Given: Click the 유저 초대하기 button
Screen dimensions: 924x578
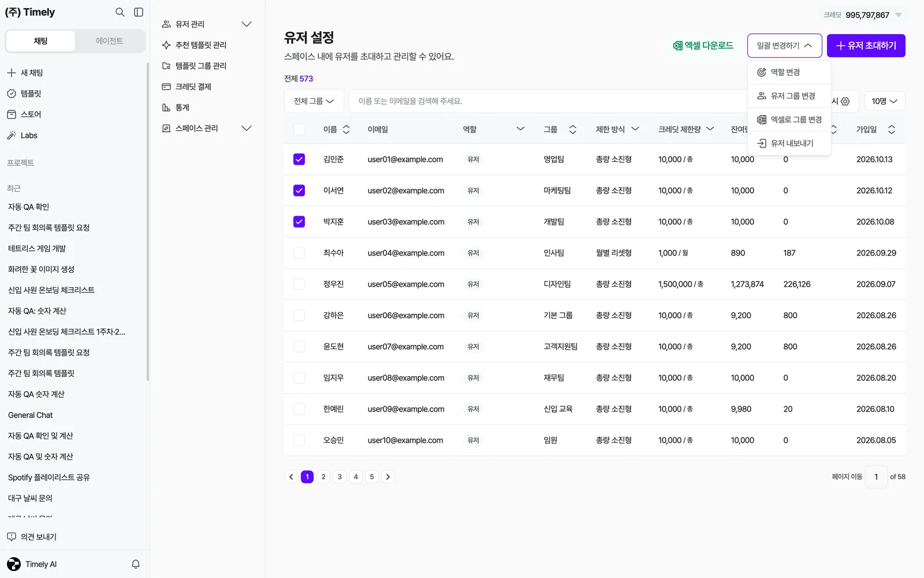Looking at the screenshot, I should tap(866, 46).
